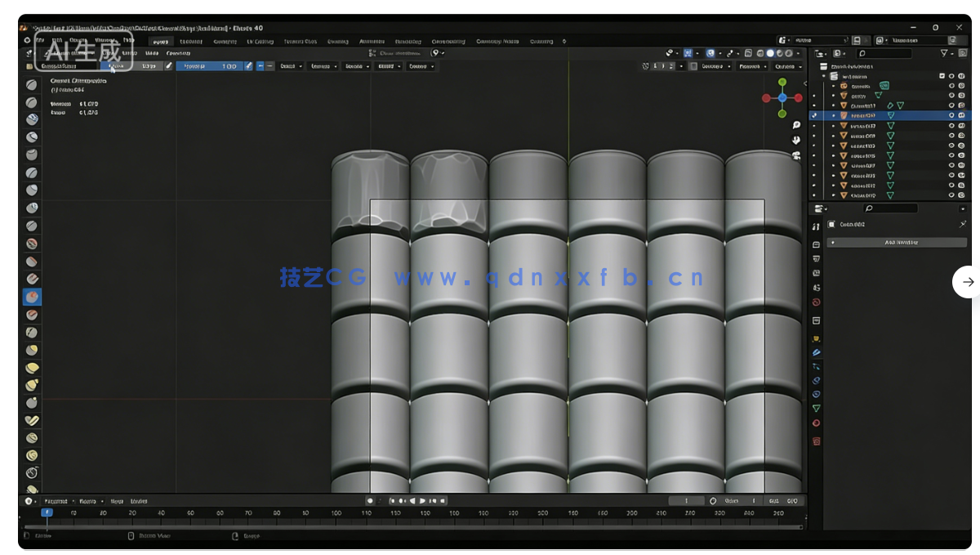Click the play button in the timeline

coord(421,500)
